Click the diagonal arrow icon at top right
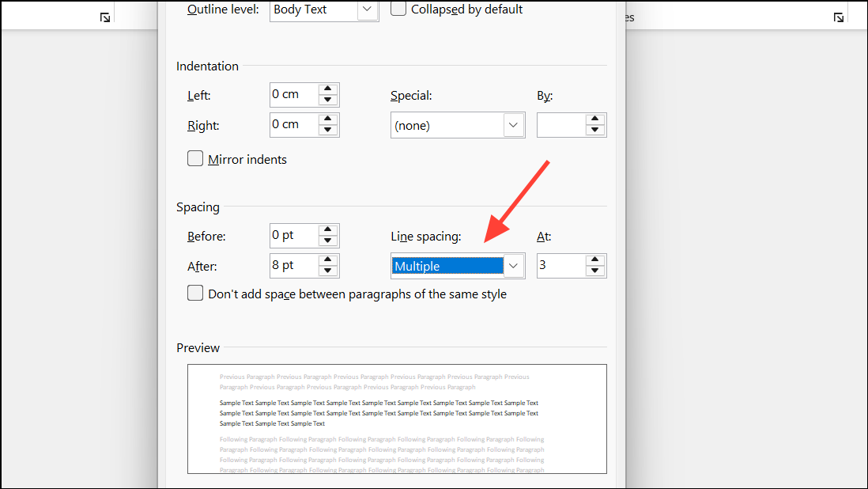 click(838, 16)
